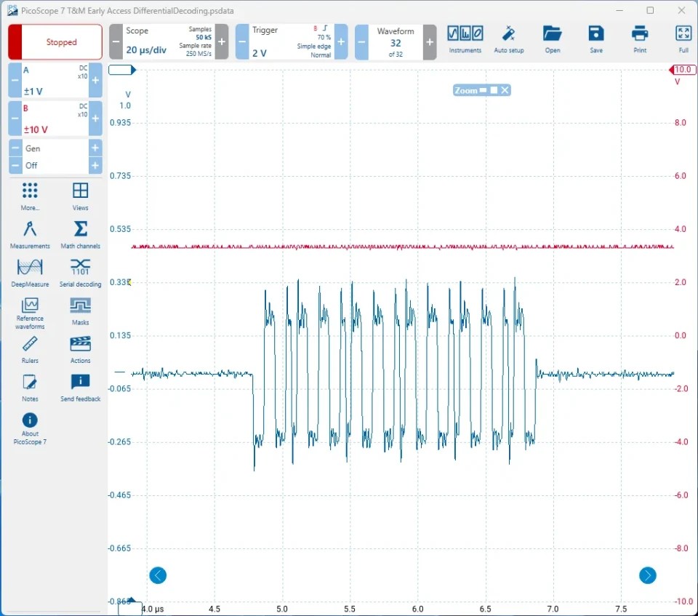The height and width of the screenshot is (616, 698).
Task: Open the Math channels panel
Action: [x=80, y=234]
